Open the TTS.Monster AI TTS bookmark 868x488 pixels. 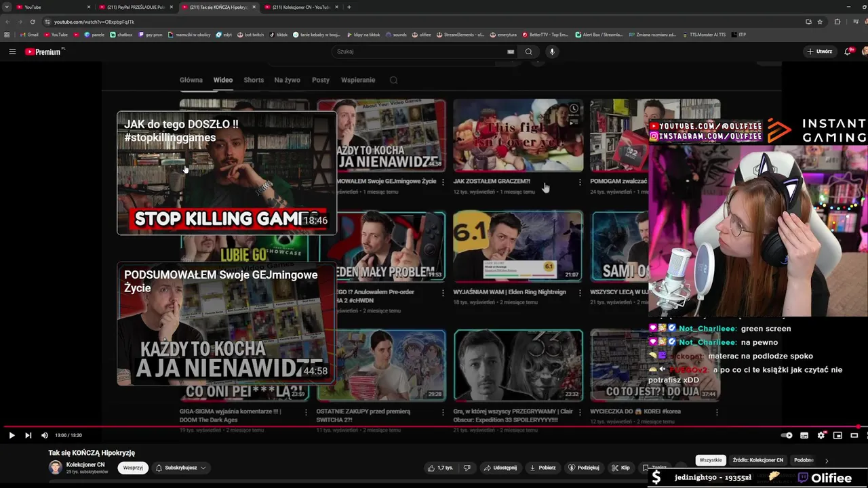click(704, 35)
